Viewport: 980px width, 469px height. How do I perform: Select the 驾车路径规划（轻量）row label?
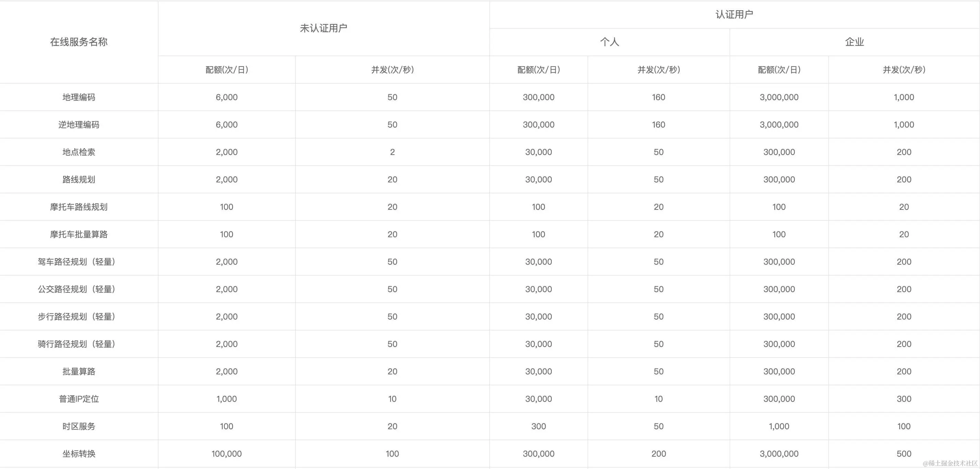tap(78, 262)
